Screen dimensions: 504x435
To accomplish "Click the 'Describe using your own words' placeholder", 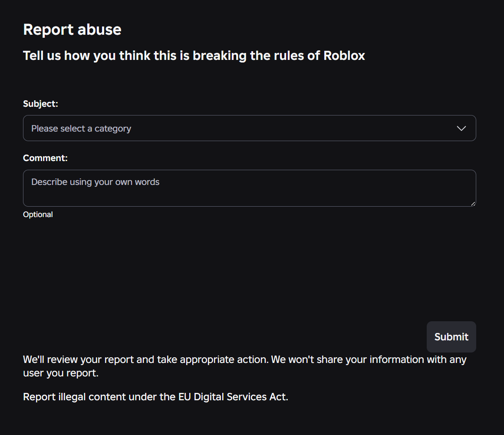I will click(x=96, y=182).
